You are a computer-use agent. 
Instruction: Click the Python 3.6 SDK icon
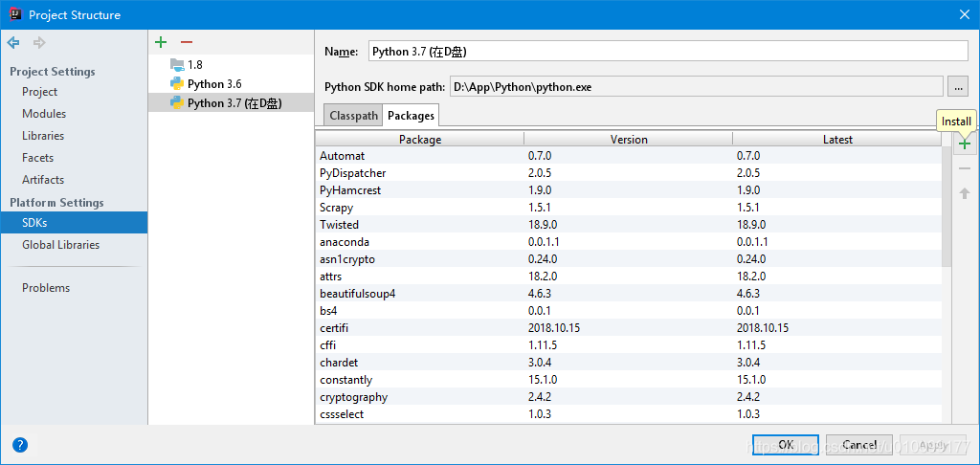(176, 84)
